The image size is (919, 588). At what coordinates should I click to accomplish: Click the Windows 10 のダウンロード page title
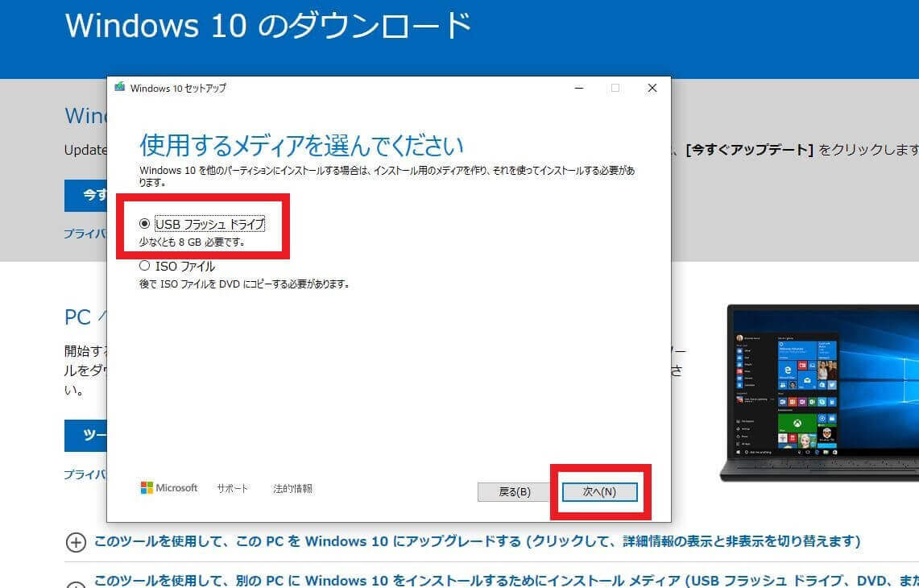tap(268, 26)
